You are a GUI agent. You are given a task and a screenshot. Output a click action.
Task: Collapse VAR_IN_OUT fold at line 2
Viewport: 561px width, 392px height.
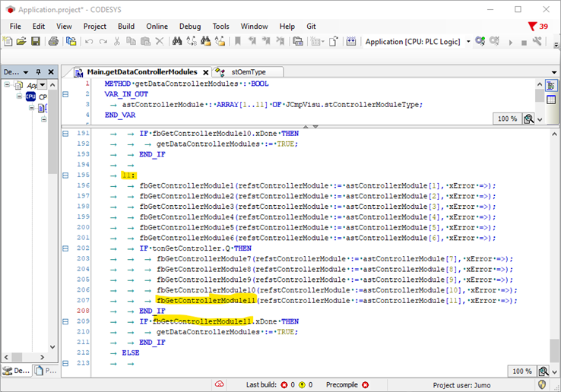65,94
